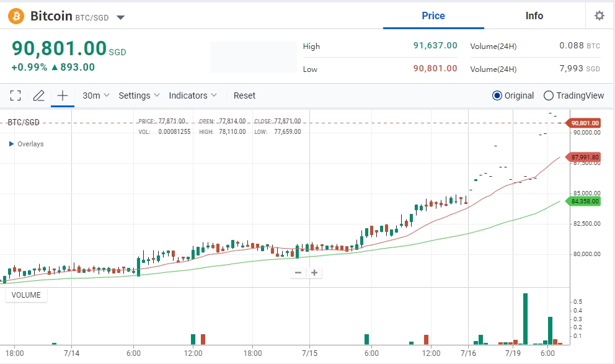Screen dimensions: 615x364
Task: Expand the Overlays triangle arrow
Action: [11, 144]
